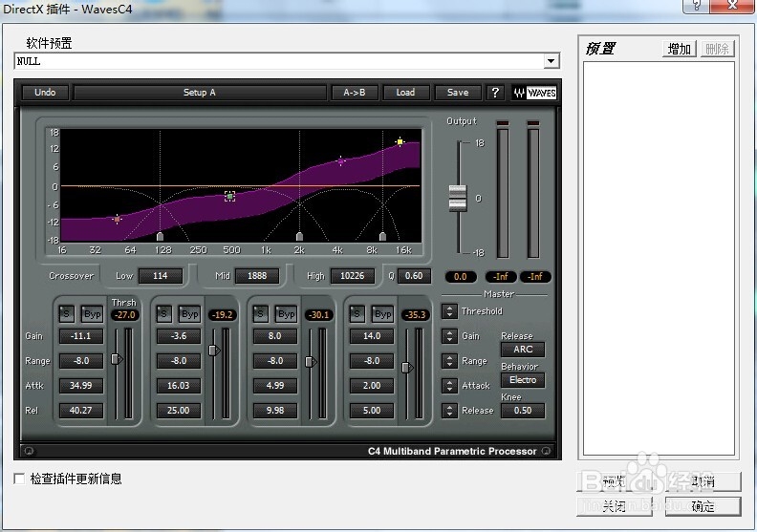Select the magenta high-mid band marker on graph
The height and width of the screenshot is (532, 757).
tap(341, 160)
